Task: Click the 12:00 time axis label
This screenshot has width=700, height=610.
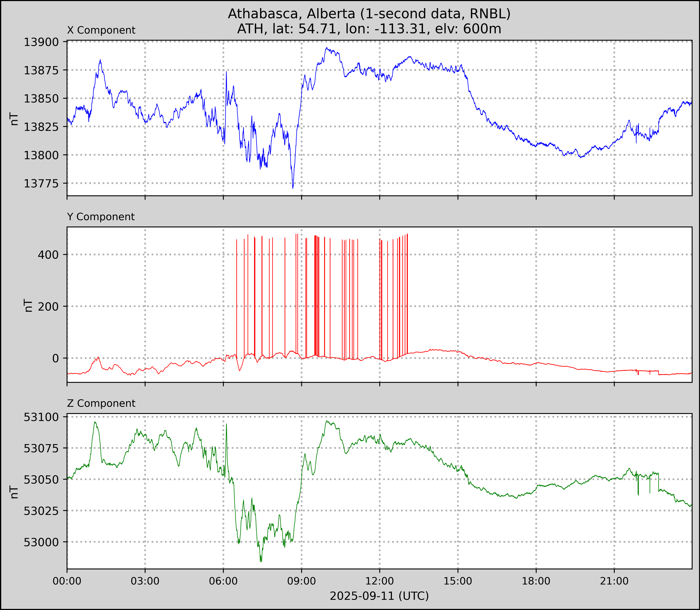Action: [380, 581]
